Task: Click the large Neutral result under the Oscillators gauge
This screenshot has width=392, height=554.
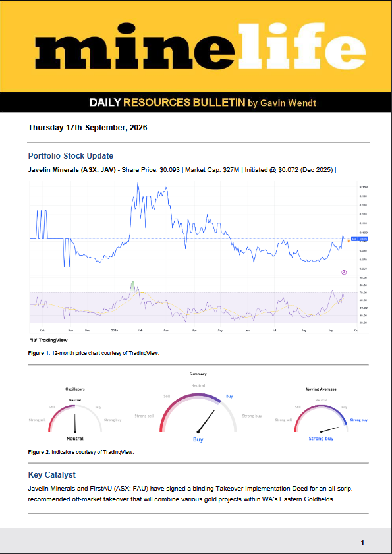Action: tap(75, 439)
